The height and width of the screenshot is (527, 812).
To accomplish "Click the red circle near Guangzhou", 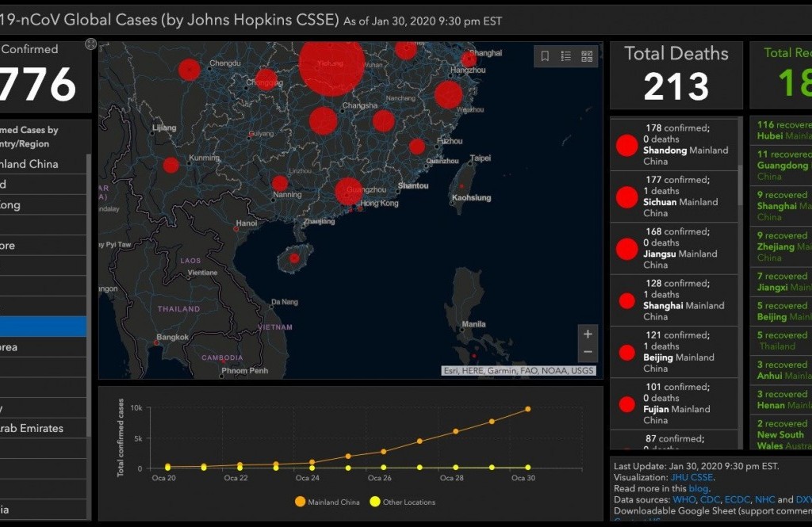I will coord(349,191).
